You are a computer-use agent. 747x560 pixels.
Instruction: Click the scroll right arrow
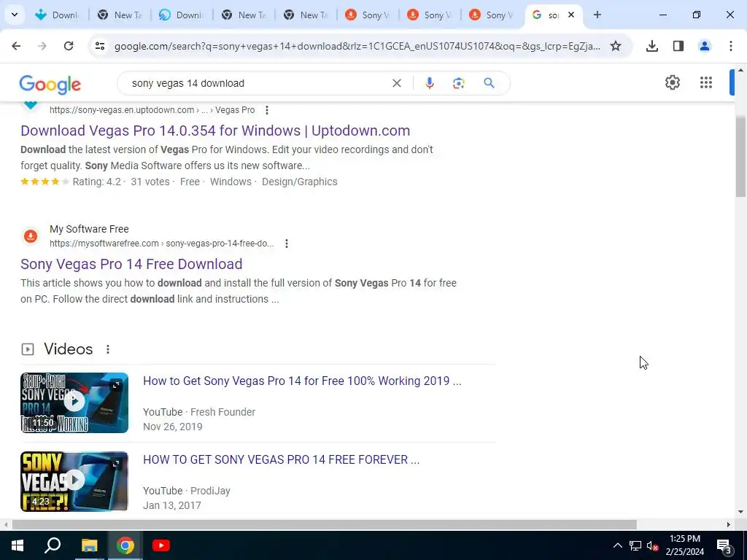tap(729, 525)
